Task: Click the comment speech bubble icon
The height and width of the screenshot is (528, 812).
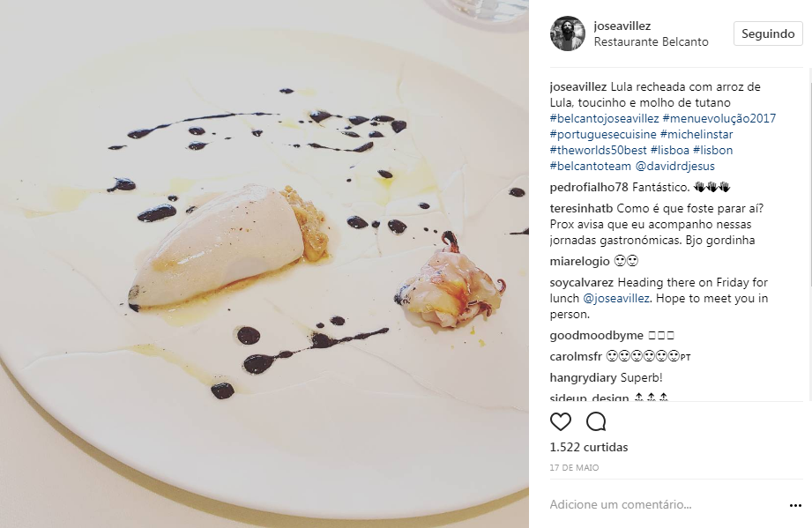Action: pyautogui.click(x=596, y=422)
